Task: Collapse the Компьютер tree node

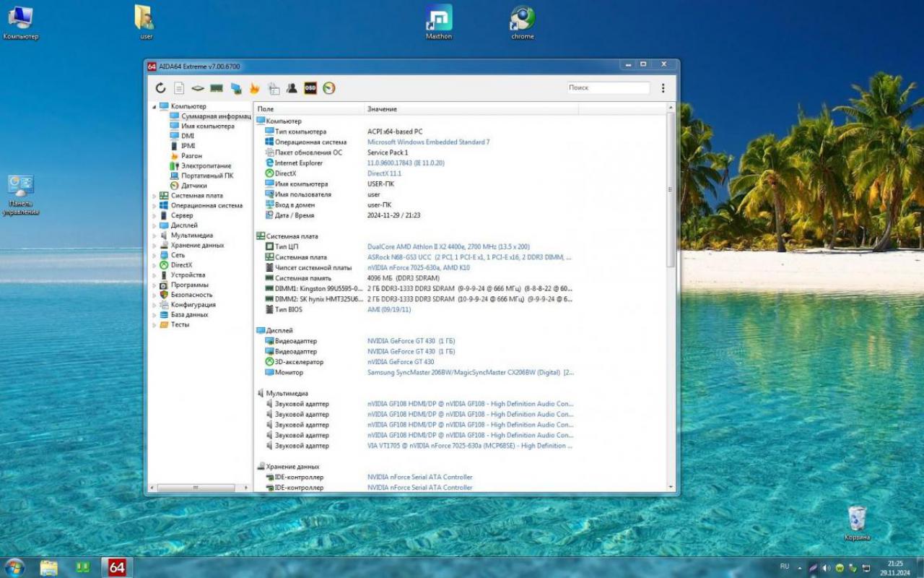Action: coord(154,107)
